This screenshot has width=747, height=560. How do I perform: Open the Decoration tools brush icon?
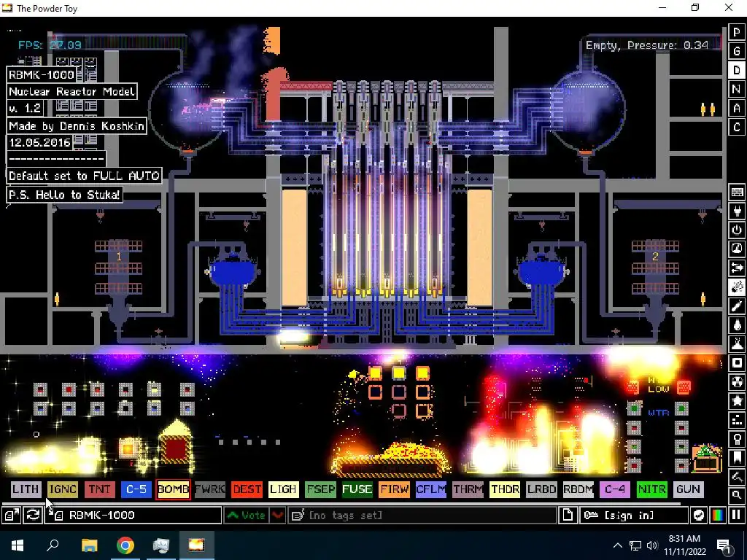point(737,477)
